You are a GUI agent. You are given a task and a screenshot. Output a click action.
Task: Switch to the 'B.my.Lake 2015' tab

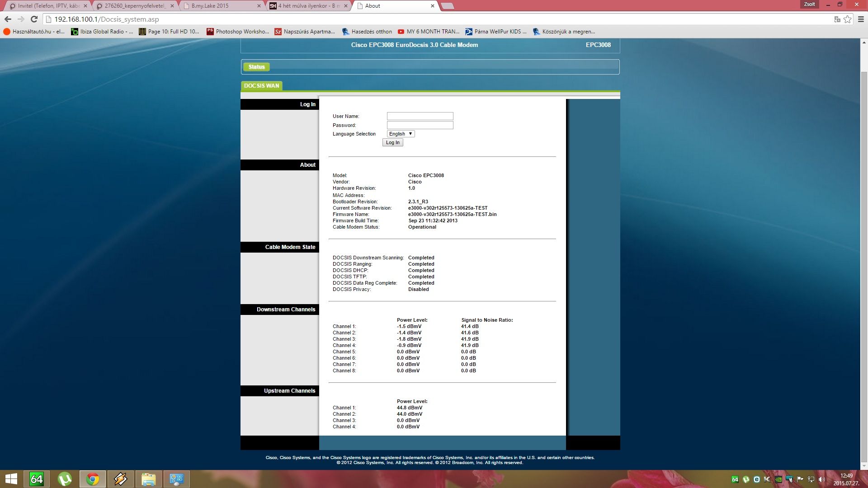click(222, 6)
